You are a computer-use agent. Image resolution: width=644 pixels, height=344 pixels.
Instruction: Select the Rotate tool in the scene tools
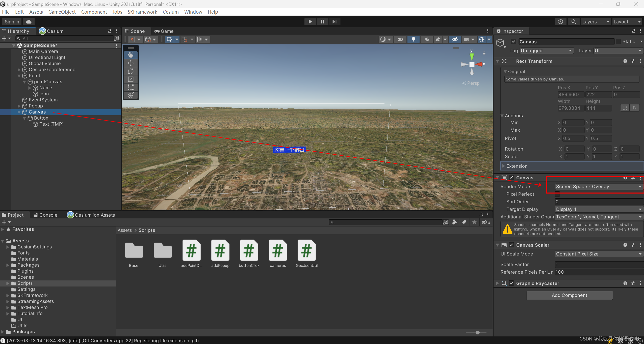pyautogui.click(x=131, y=71)
